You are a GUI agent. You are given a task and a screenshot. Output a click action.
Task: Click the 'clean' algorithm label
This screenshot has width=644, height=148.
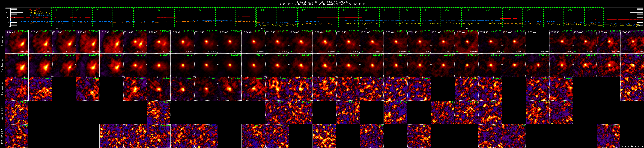[x=282, y=4]
